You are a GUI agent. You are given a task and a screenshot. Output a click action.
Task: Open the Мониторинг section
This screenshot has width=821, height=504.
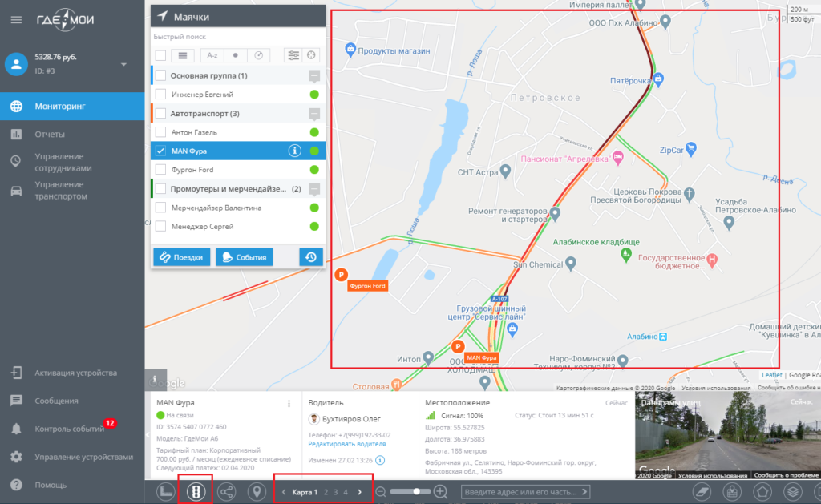tap(72, 107)
